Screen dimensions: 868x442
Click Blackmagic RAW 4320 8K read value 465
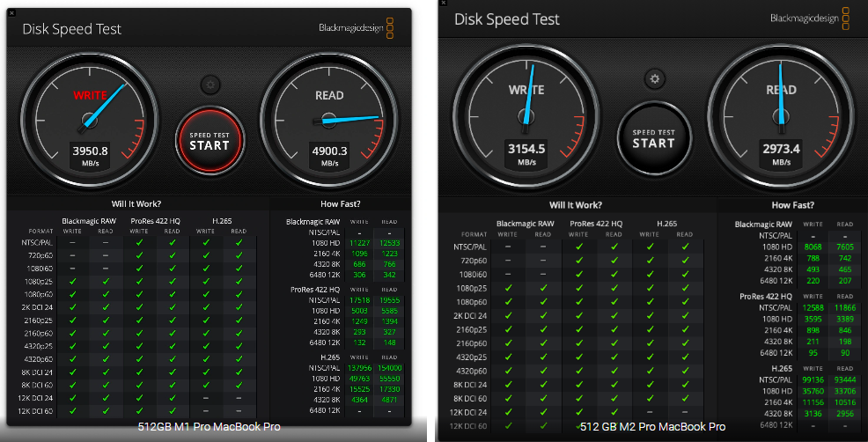tap(845, 269)
